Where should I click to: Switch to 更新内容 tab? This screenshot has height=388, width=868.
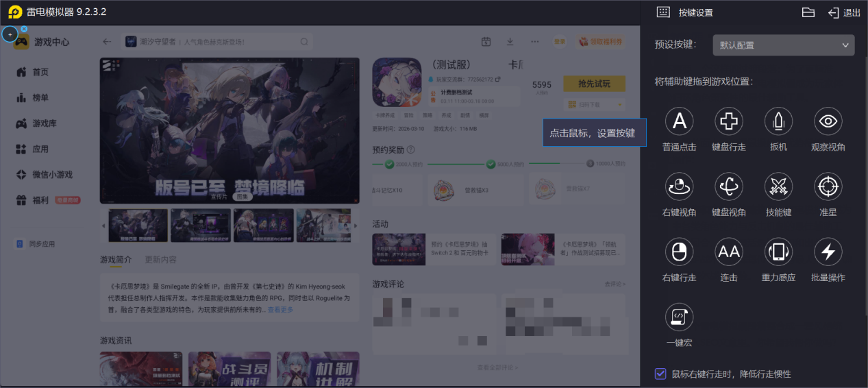(x=160, y=260)
